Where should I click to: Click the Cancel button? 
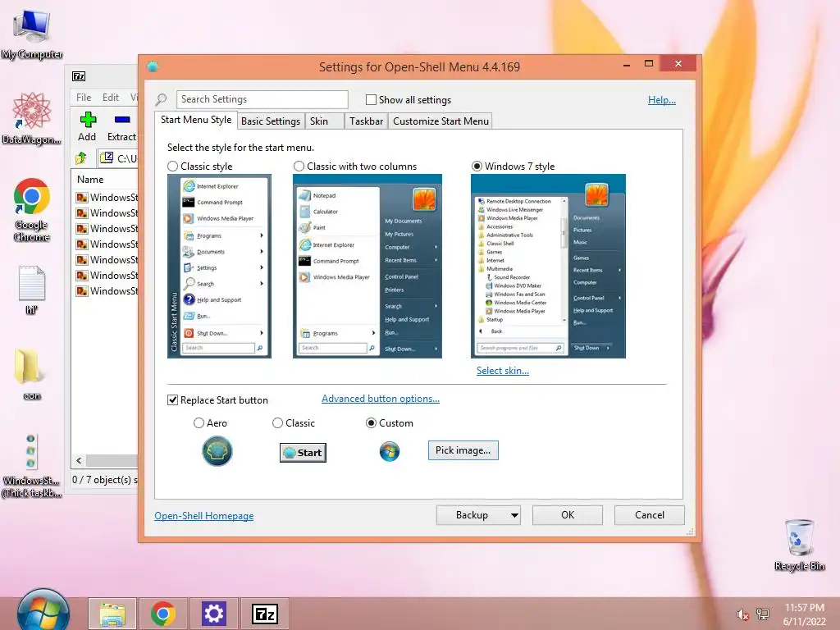pos(650,515)
